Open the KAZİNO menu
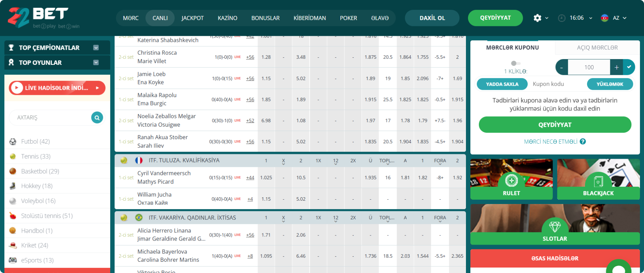 pyautogui.click(x=228, y=18)
